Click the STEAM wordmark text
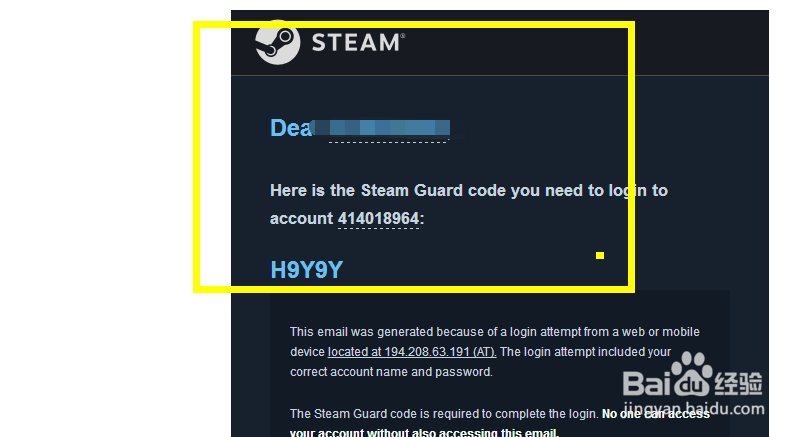The width and height of the screenshot is (811, 437). [355, 42]
